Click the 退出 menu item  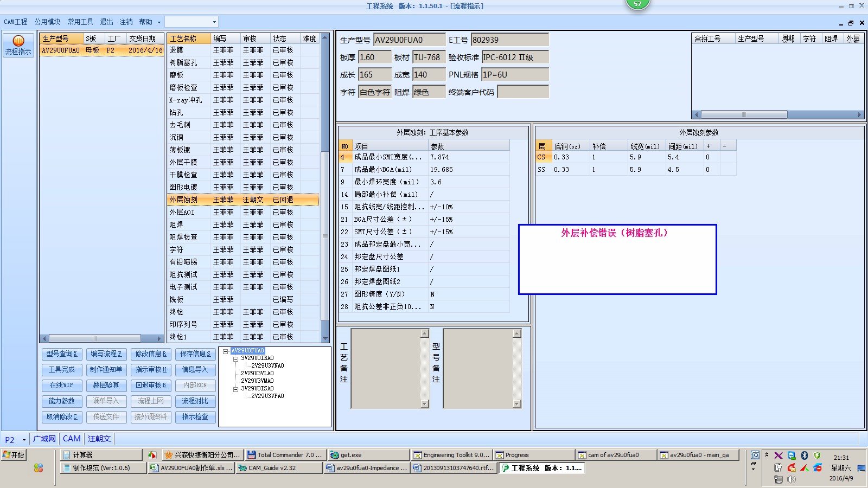[106, 22]
